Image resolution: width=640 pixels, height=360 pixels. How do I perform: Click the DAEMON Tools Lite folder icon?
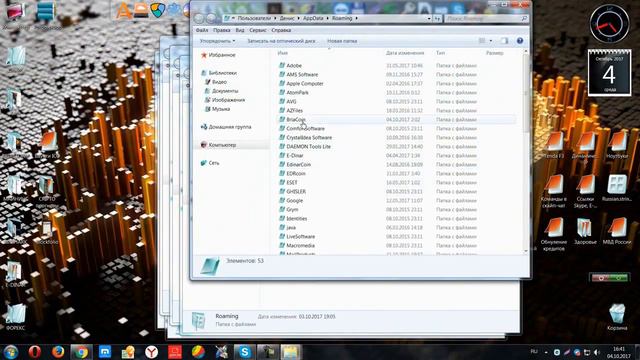tap(282, 146)
